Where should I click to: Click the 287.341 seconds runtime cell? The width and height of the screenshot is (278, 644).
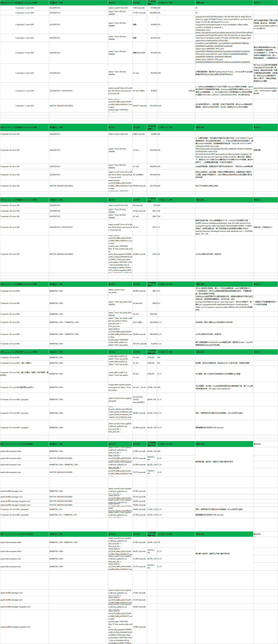point(139,344)
